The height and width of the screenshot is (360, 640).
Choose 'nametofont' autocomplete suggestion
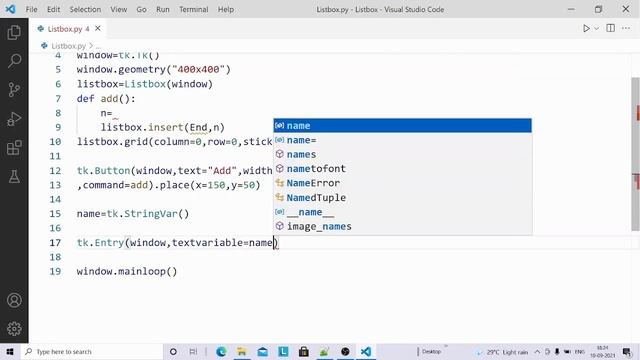402,169
